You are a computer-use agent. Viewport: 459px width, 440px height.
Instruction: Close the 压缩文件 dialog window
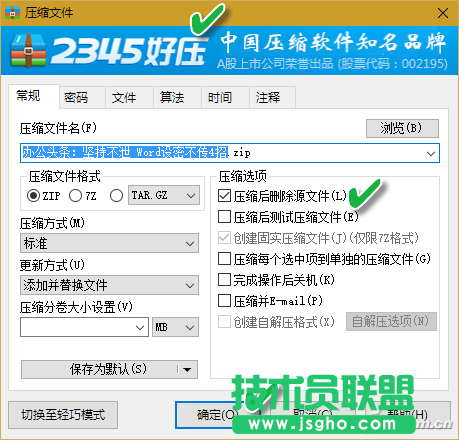(443, 13)
